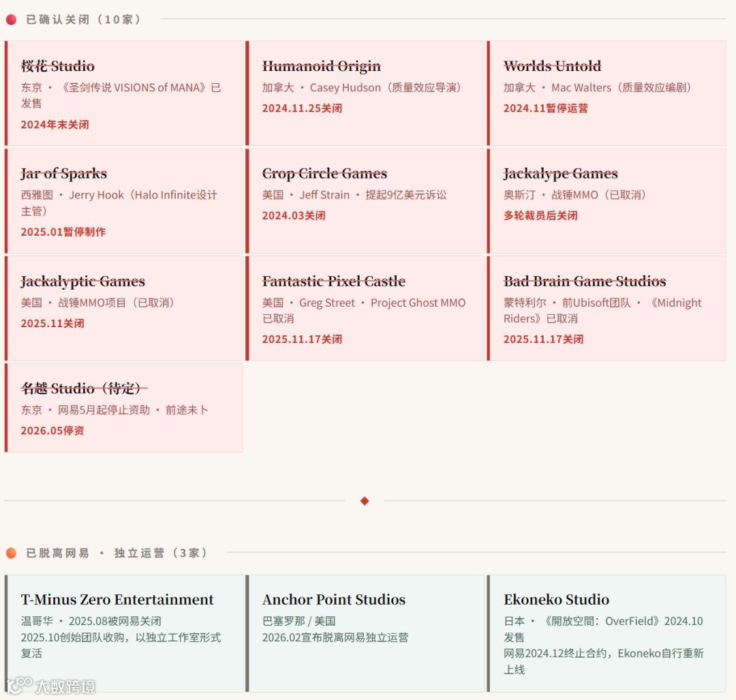Select the Anchor Point Studios title
Image resolution: width=736 pixels, height=700 pixels.
coord(334,600)
